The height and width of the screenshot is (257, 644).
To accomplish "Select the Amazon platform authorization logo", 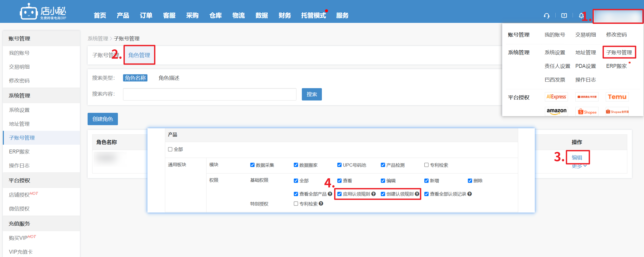I will tap(556, 111).
